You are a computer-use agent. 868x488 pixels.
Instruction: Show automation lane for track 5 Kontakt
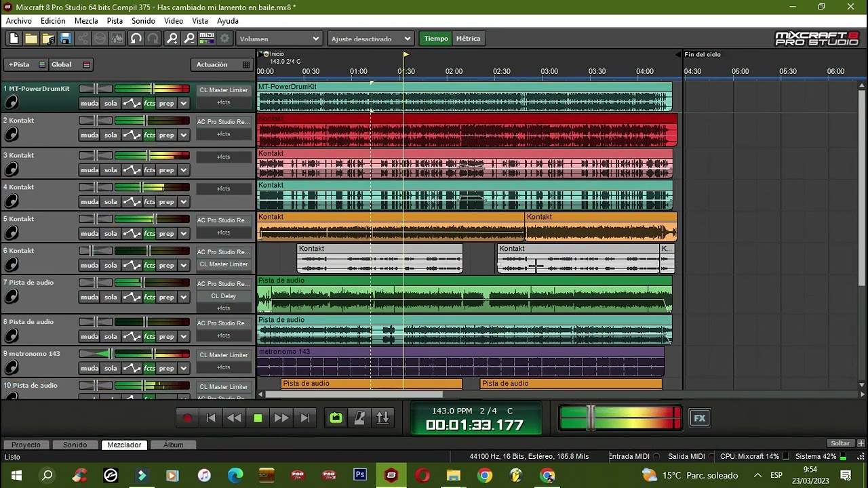pyautogui.click(x=132, y=234)
